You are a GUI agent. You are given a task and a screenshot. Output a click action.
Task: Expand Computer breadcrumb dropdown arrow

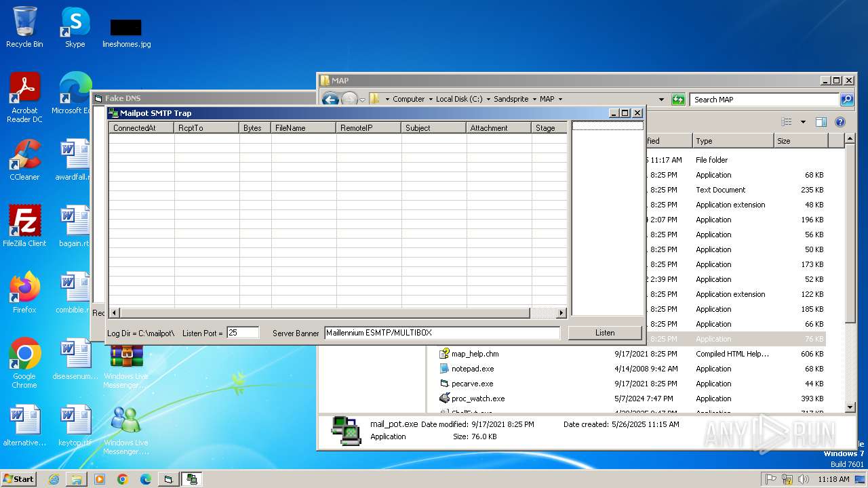[x=431, y=99]
